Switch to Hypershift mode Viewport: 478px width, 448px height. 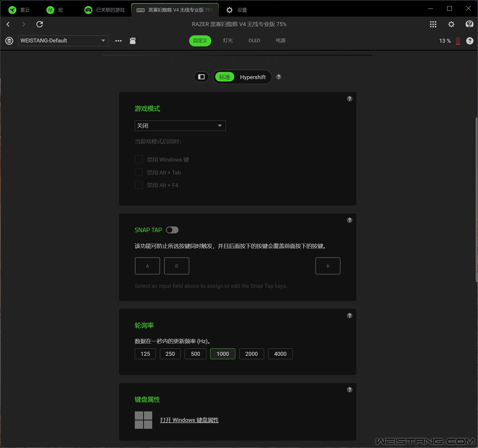253,77
